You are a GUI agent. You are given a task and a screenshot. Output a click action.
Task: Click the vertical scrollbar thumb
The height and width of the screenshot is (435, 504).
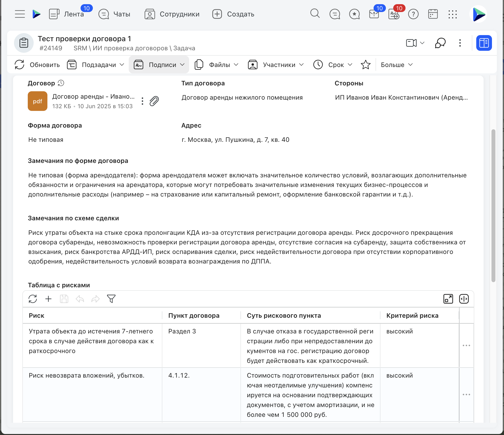tap(493, 206)
